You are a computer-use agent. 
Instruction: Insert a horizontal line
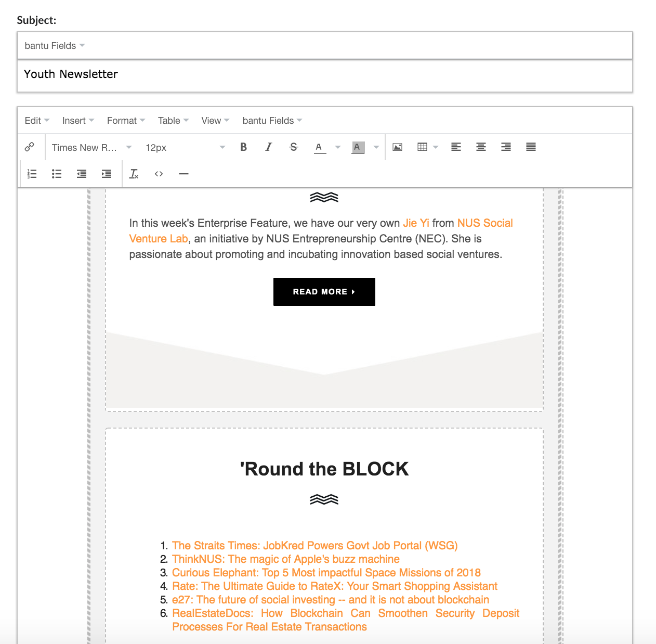[x=183, y=174]
